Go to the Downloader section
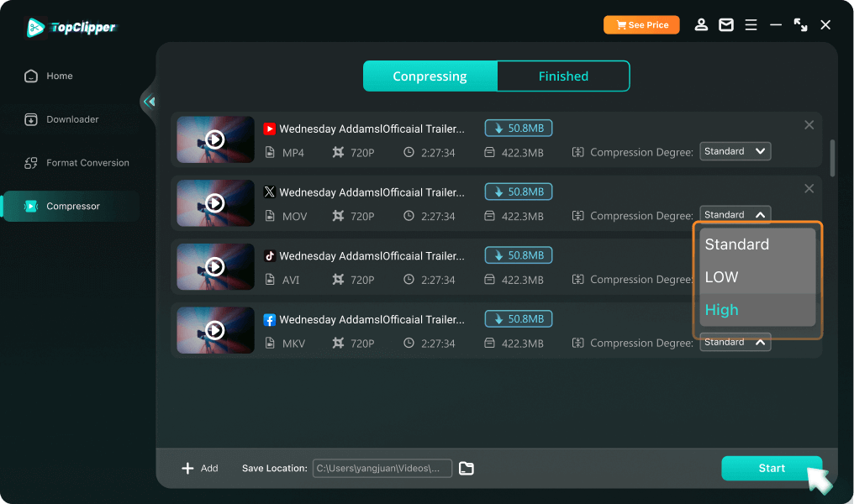This screenshot has width=854, height=504. [x=61, y=119]
